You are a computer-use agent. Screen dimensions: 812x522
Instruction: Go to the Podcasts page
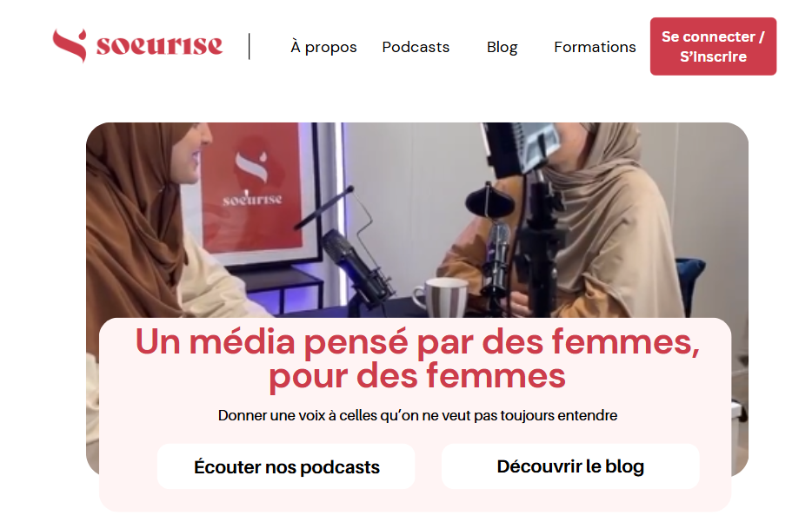coord(416,47)
